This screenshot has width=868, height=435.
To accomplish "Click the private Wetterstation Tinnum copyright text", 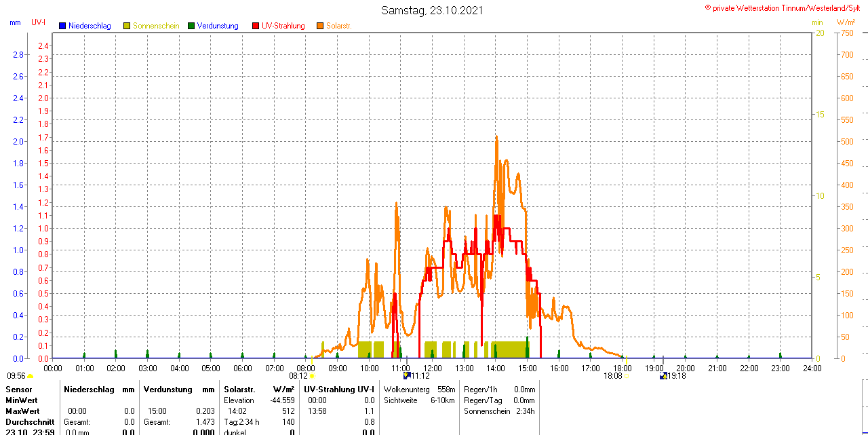I will pos(785,7).
